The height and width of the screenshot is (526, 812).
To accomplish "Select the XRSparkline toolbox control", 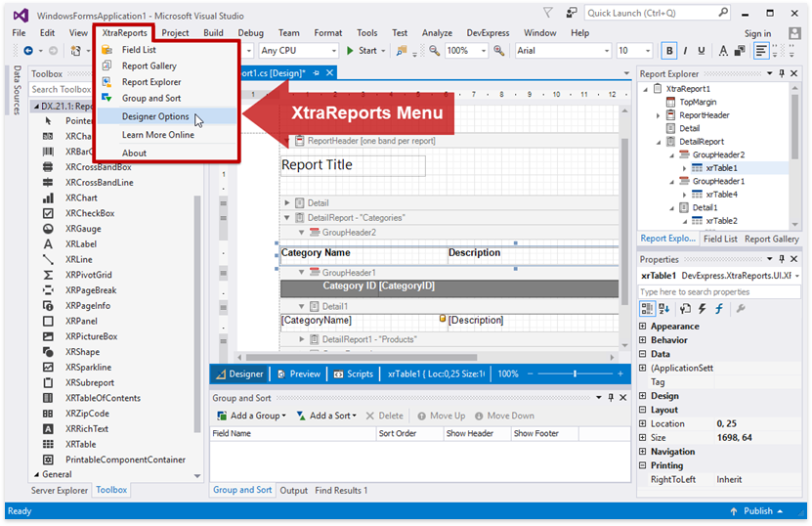I will tap(89, 367).
